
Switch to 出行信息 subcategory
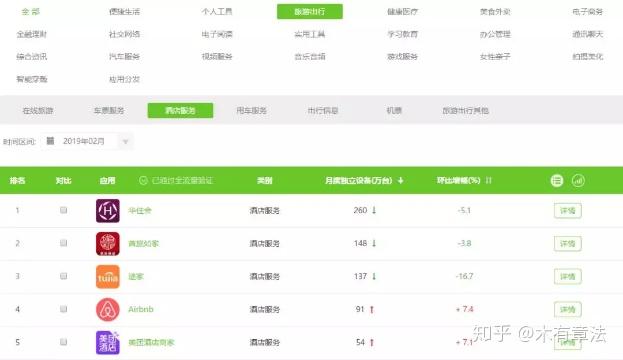point(323,110)
